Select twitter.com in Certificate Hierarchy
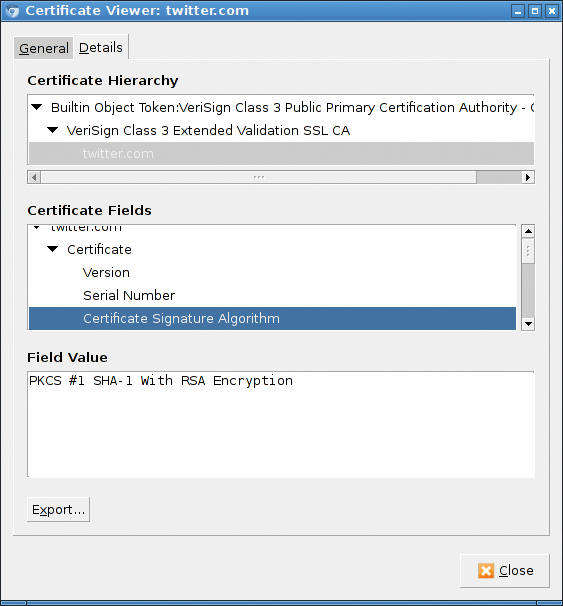Image resolution: width=563 pixels, height=606 pixels. point(281,153)
